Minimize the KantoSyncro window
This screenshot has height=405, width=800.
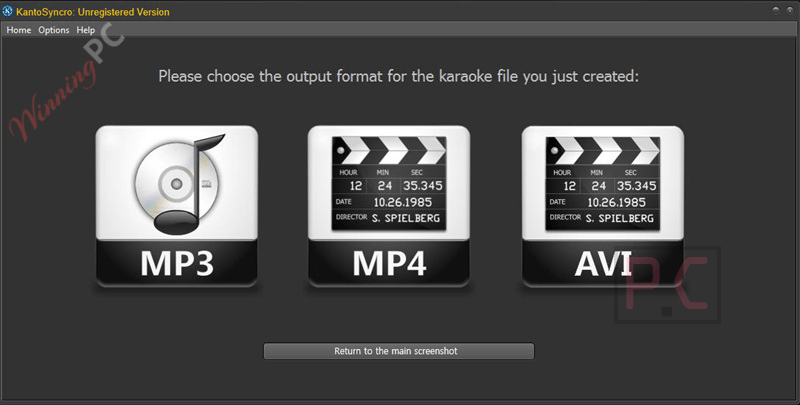(776, 11)
